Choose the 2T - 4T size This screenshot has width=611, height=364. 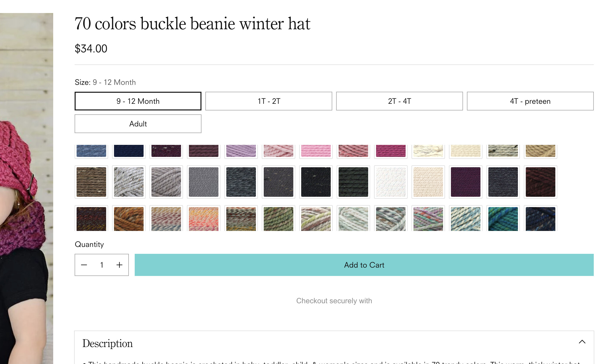[399, 101]
